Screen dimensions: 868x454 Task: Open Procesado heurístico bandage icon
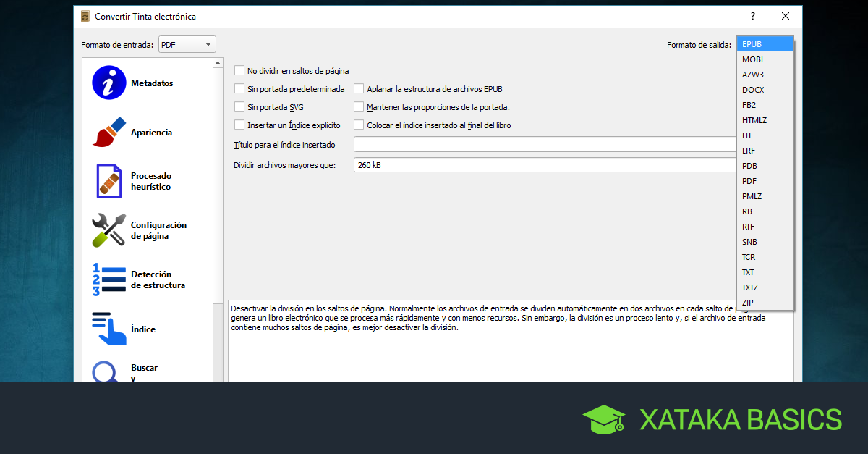point(109,181)
